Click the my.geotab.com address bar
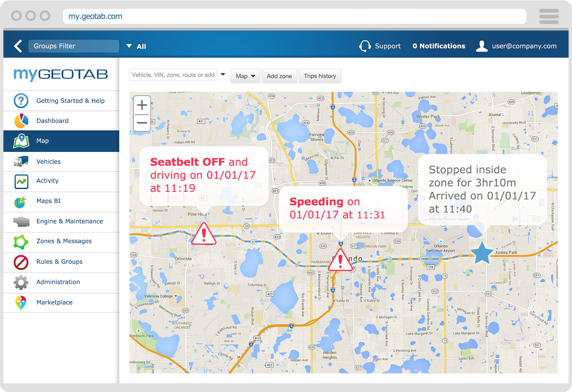The width and height of the screenshot is (572, 392). 294,16
